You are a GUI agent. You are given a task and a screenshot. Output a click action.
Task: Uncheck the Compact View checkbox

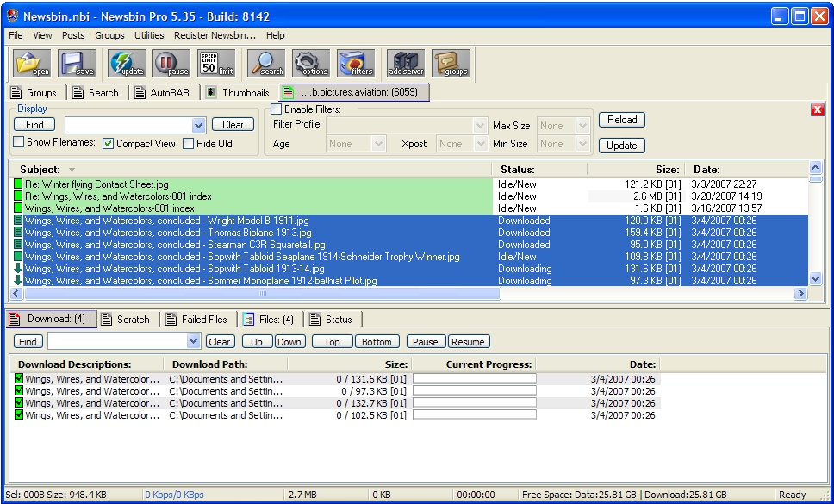click(x=108, y=144)
